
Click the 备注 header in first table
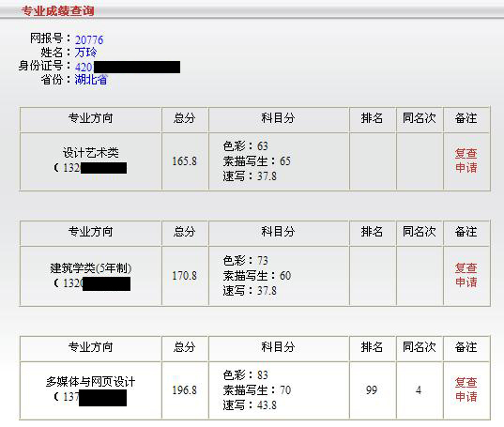tap(466, 118)
